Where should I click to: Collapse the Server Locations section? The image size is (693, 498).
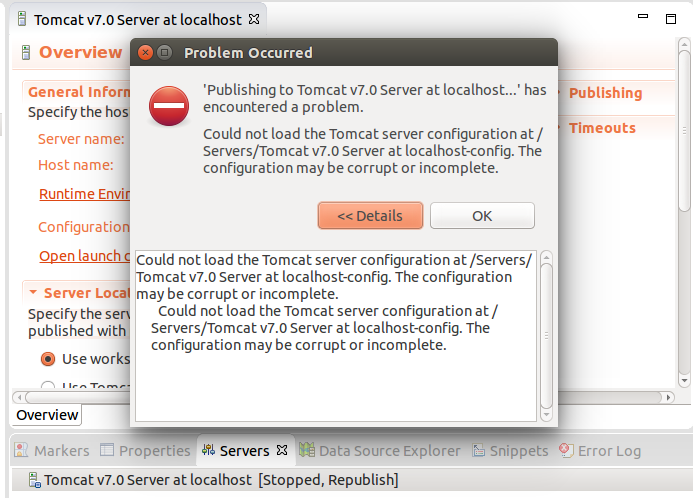coord(33,292)
